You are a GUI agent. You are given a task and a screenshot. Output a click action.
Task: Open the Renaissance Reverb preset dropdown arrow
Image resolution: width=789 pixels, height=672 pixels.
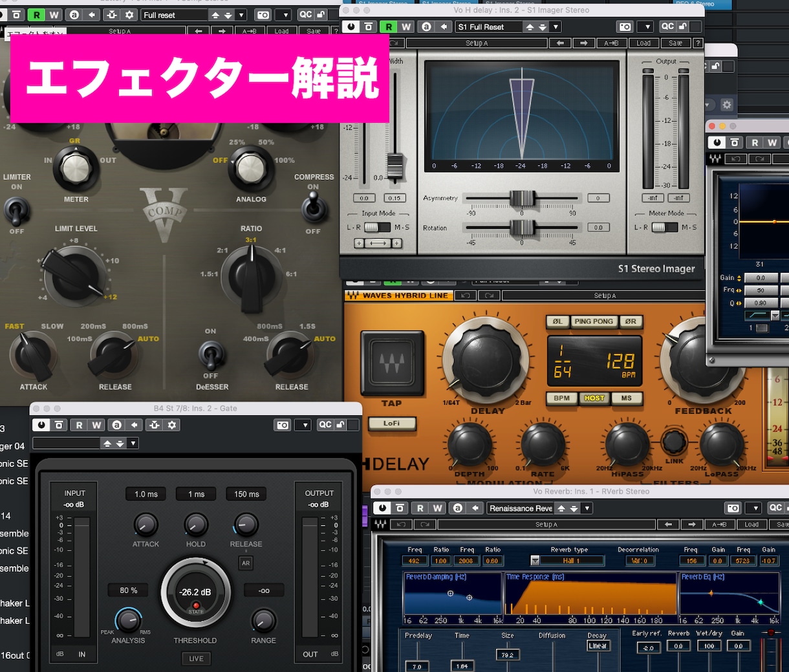587,508
